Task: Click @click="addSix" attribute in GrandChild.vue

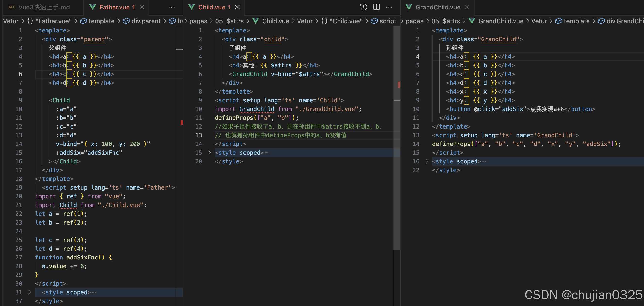Action: (500, 109)
